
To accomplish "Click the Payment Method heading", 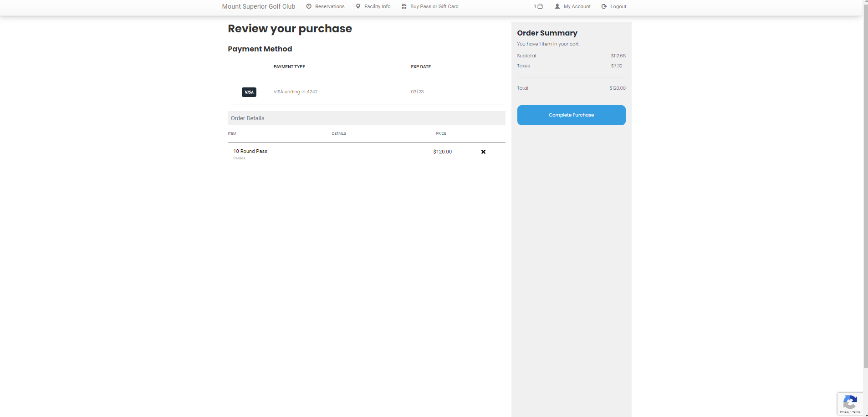I will click(x=260, y=49).
